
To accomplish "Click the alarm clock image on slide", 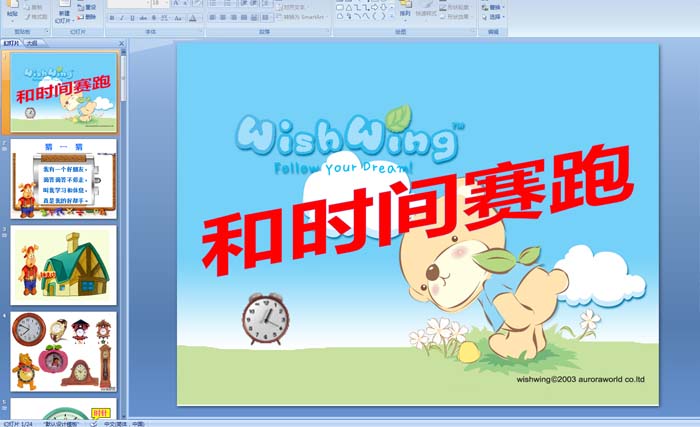I will [x=266, y=318].
